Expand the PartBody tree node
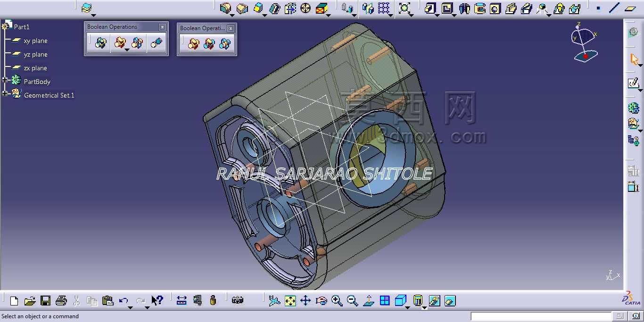644x322 pixels. pos(5,81)
